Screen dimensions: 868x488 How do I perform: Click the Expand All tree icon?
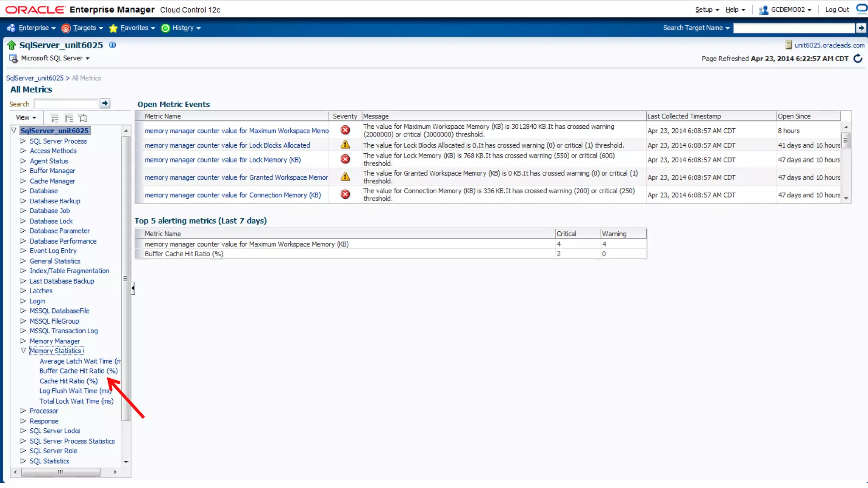[54, 118]
